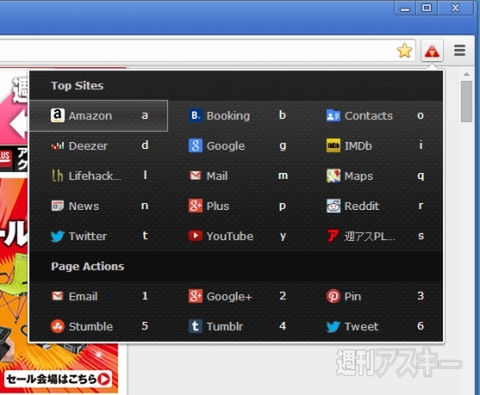Image resolution: width=480 pixels, height=395 pixels.
Task: Click the StumbleUpon Stumble icon
Action: point(57,326)
